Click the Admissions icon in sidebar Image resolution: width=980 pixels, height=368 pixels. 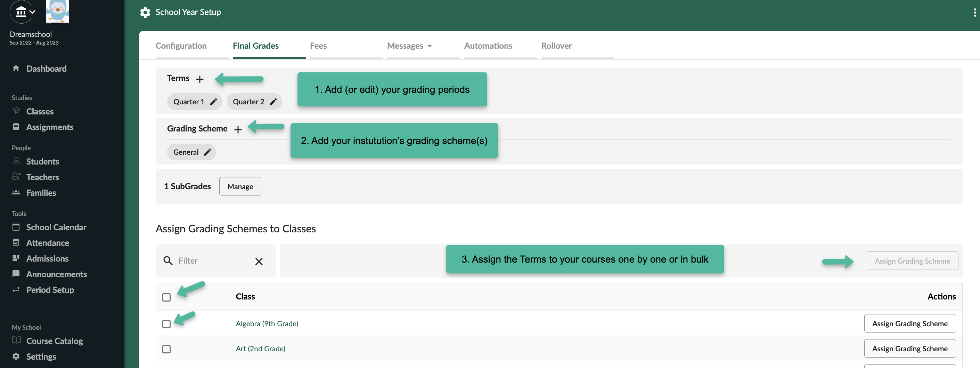coord(16,258)
